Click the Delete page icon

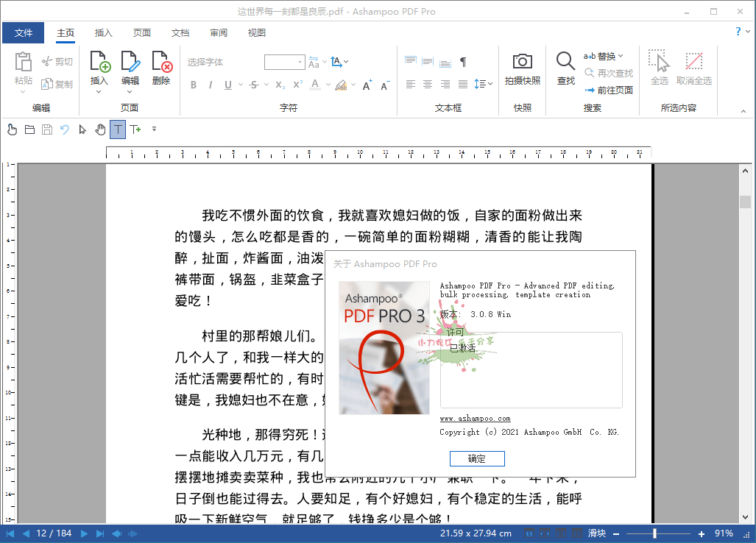point(161,63)
